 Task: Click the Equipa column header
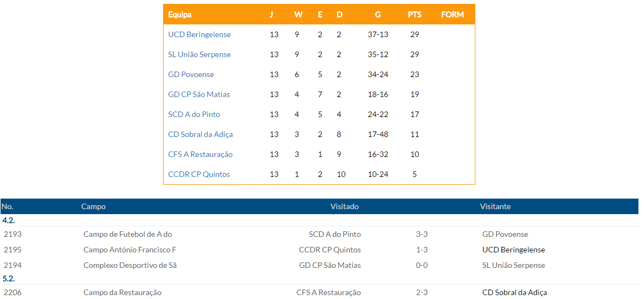click(x=180, y=14)
